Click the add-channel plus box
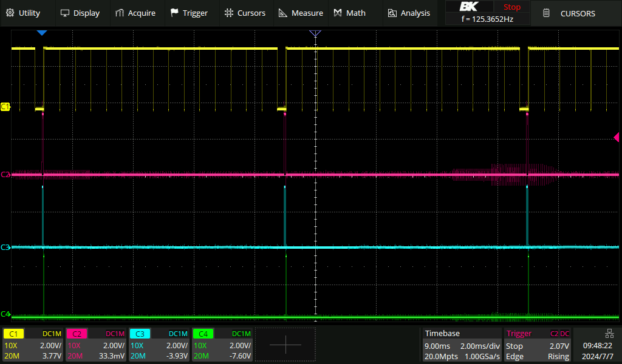 (285, 345)
